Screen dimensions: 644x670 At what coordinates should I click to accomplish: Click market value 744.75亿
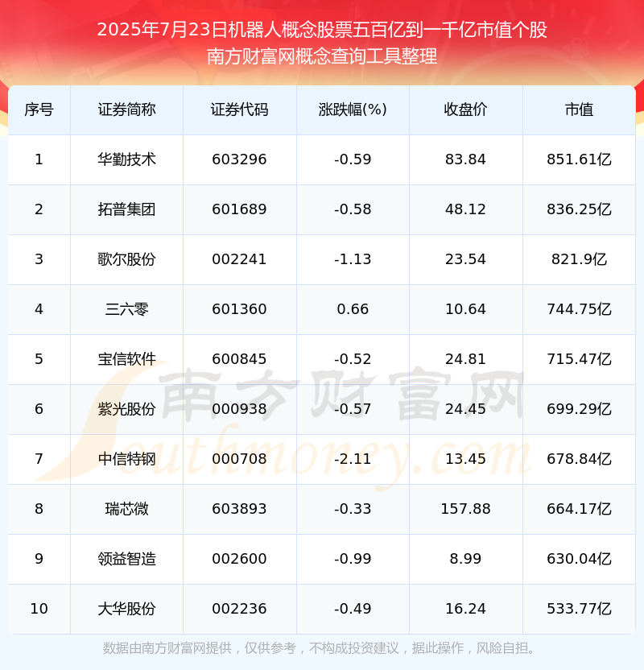click(579, 309)
